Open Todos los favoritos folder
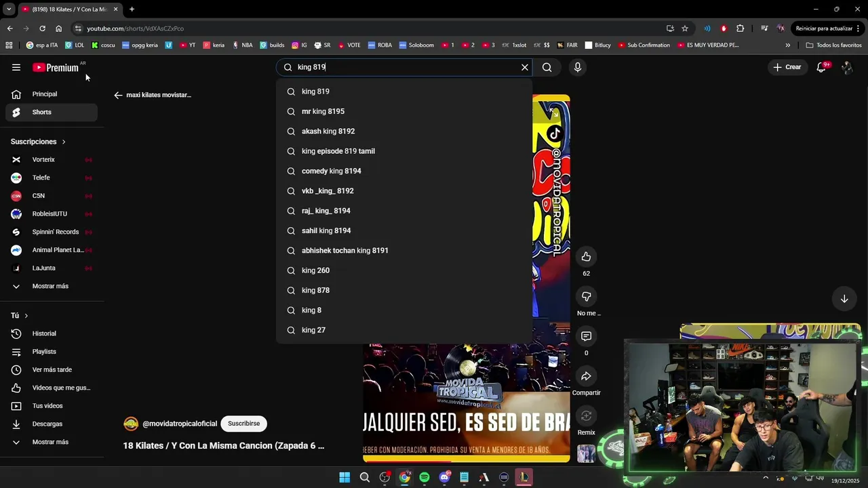The width and height of the screenshot is (868, 488). 833,45
